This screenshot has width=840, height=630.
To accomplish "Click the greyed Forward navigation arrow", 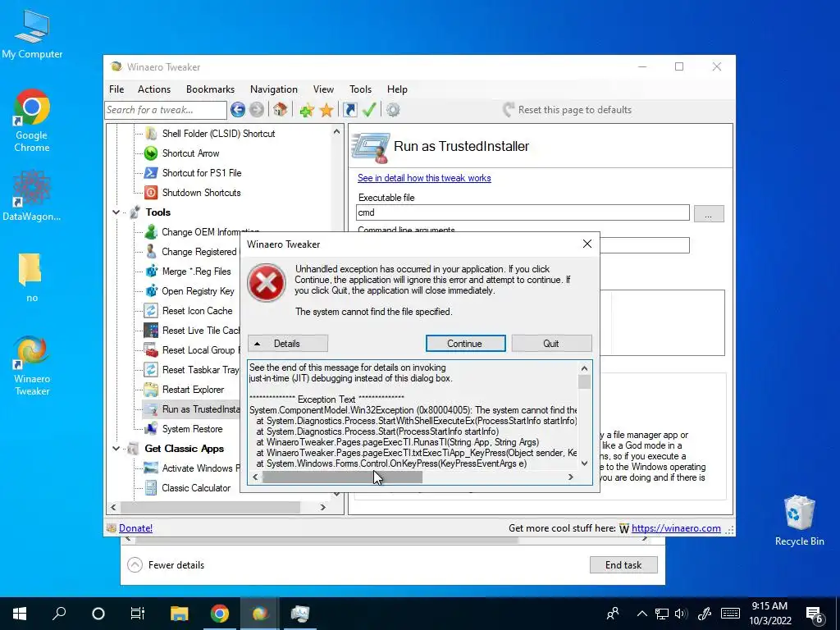I will pos(257,110).
